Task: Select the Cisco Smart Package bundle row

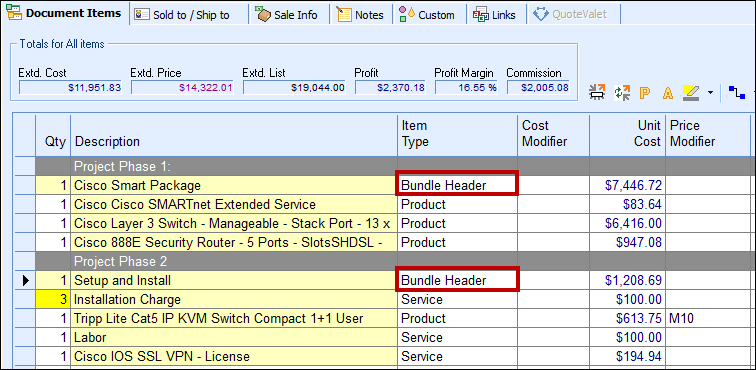Action: (x=383, y=185)
